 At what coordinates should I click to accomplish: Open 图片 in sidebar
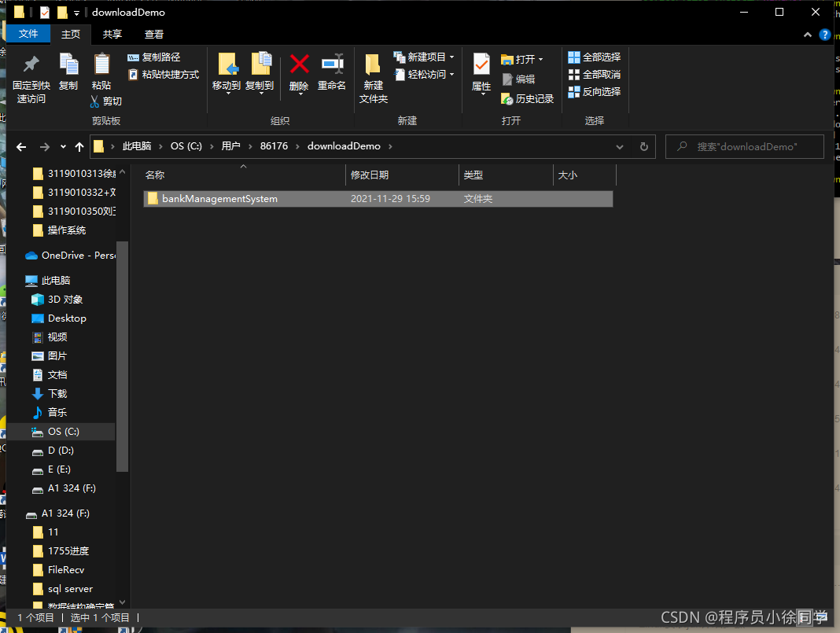point(50,356)
